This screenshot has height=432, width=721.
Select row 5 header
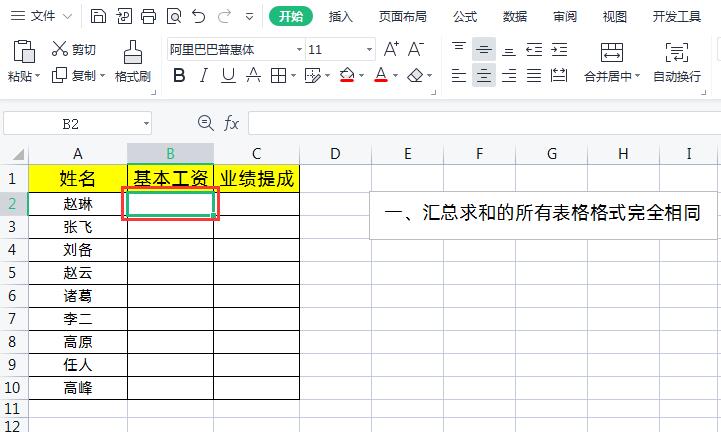pyautogui.click(x=14, y=273)
